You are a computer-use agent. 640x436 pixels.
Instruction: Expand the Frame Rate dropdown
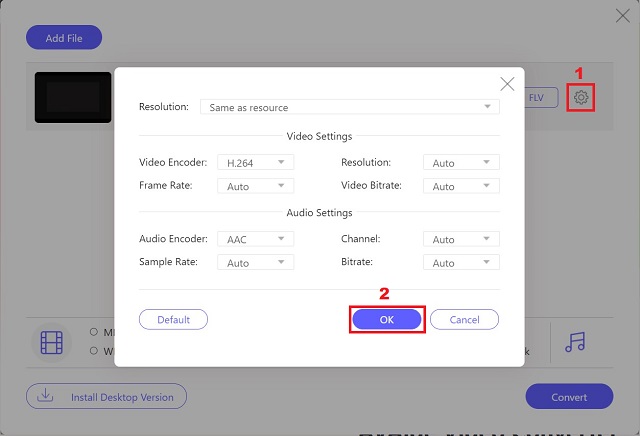[256, 186]
